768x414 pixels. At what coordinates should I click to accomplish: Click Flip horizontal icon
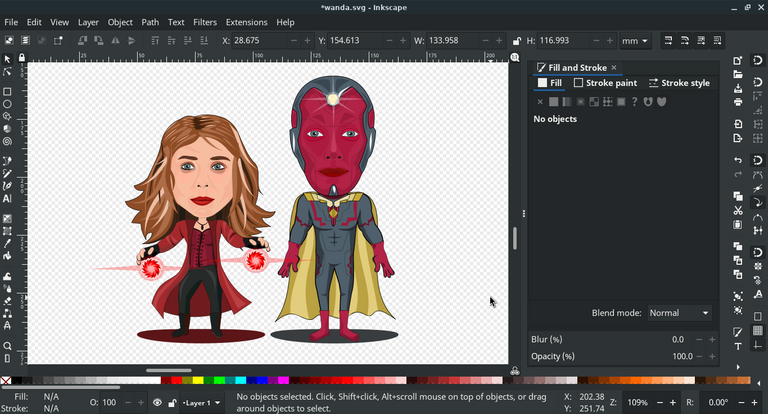[115, 41]
